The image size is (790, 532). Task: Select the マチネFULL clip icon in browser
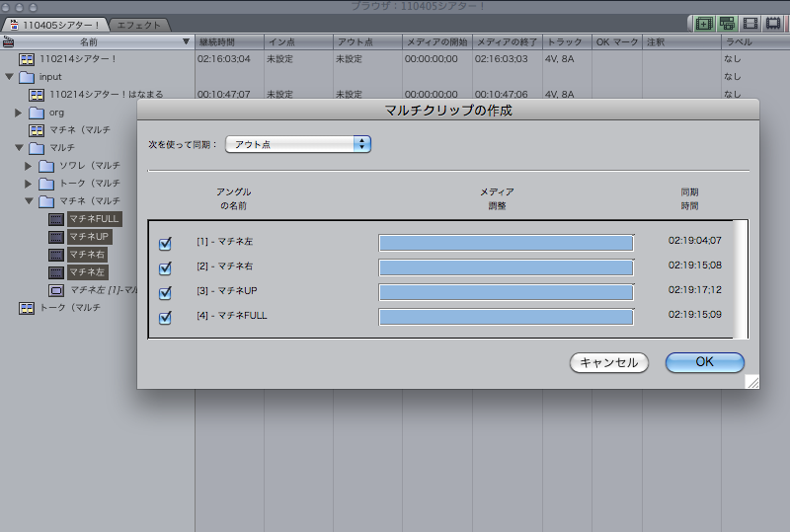pyautogui.click(x=56, y=219)
